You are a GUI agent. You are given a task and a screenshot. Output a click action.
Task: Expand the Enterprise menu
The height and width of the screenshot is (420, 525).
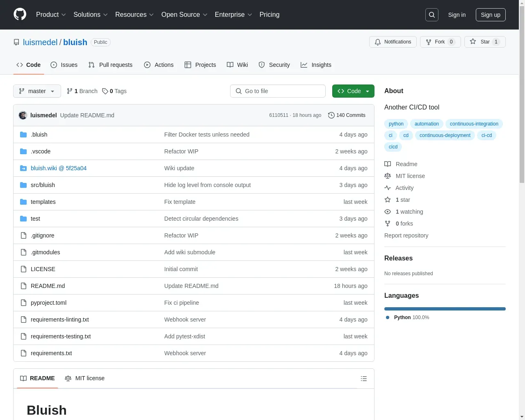(x=233, y=14)
